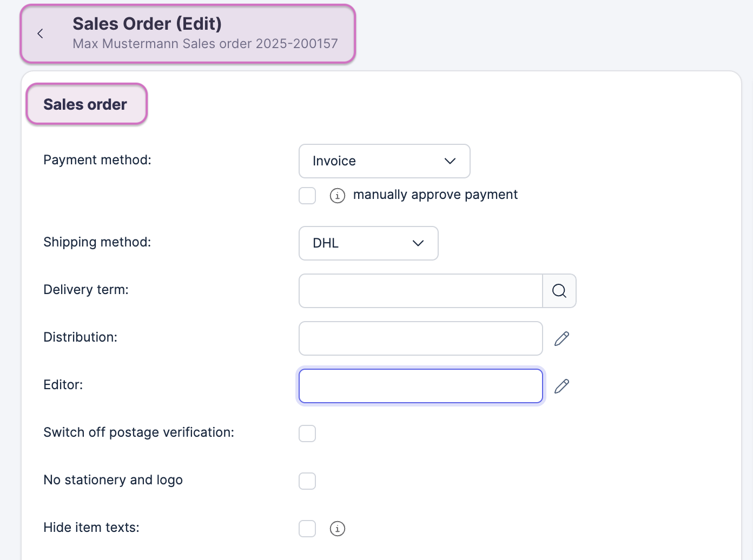The image size is (753, 560).
Task: Check Switch off postage verification box
Action: (x=307, y=434)
